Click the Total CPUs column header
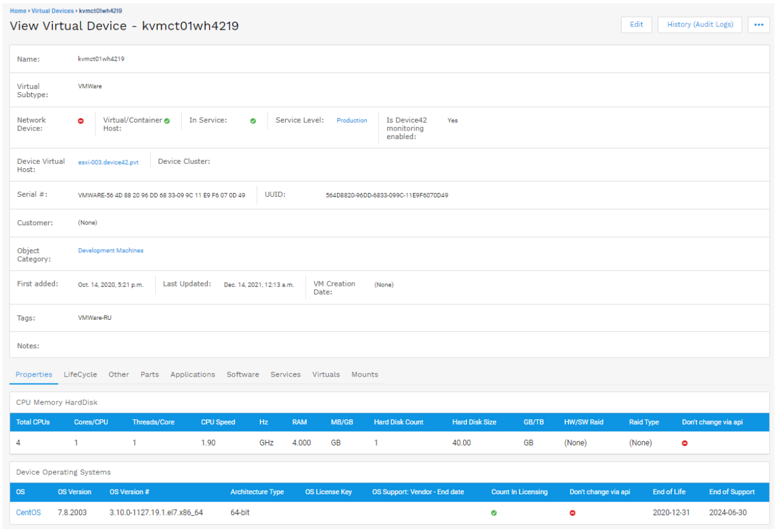The image size is (775, 532). tap(33, 422)
